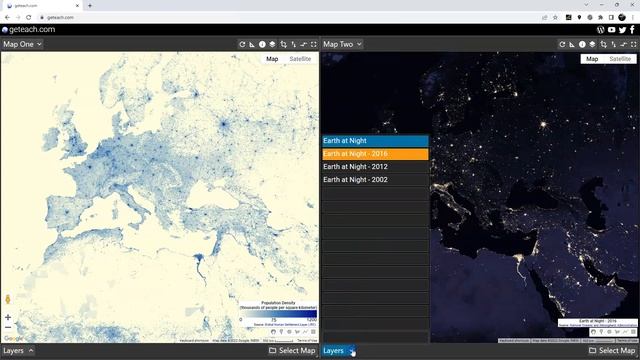Viewport: 640px width, 360px height.
Task: Open the browser extensions puzzle icon
Action: coord(600,17)
